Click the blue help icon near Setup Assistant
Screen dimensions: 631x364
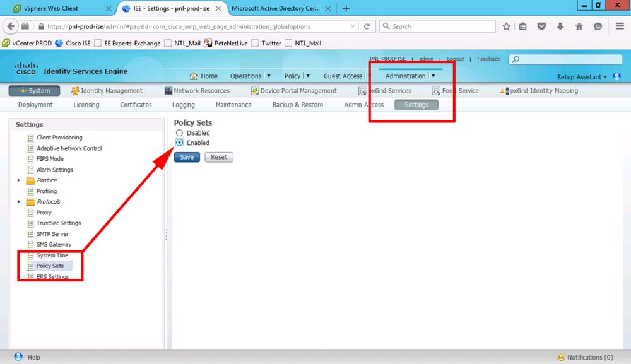tap(616, 76)
